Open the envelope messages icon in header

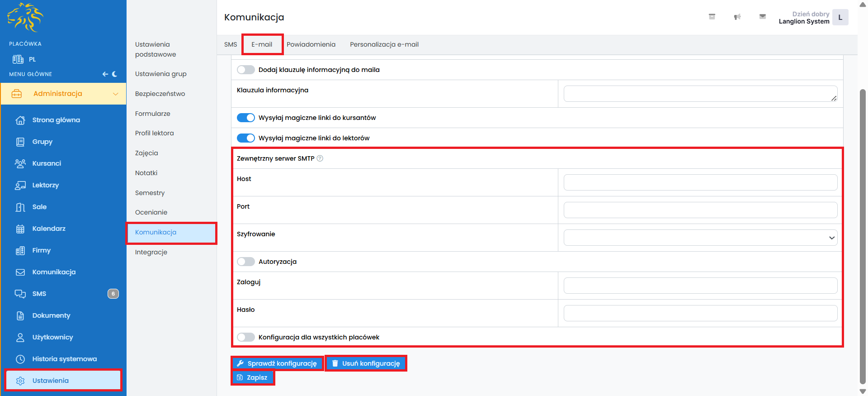762,17
